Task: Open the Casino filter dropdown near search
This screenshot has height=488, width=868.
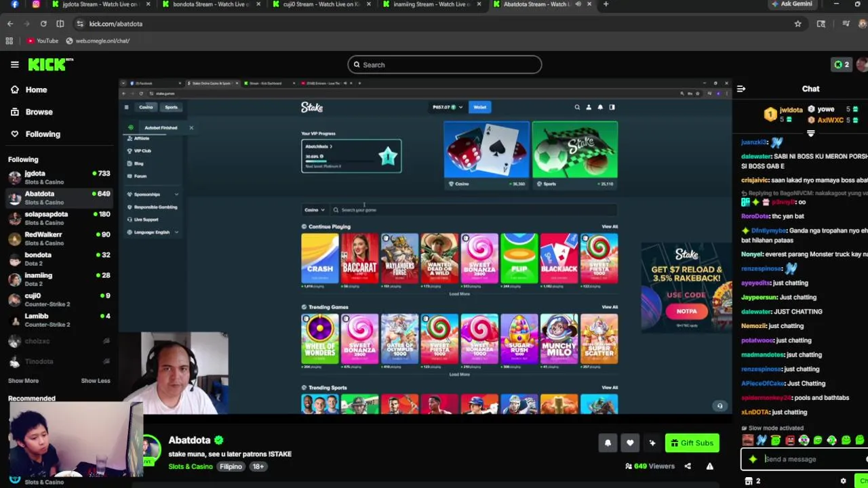Action: (315, 210)
